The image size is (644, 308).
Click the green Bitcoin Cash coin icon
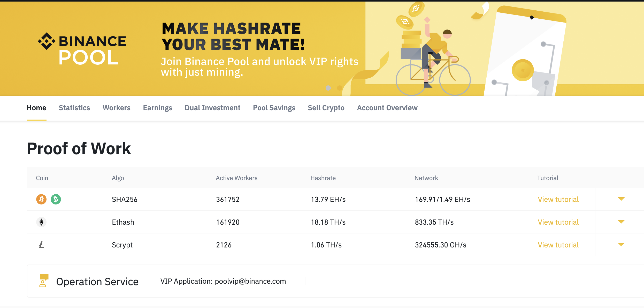pyautogui.click(x=56, y=199)
